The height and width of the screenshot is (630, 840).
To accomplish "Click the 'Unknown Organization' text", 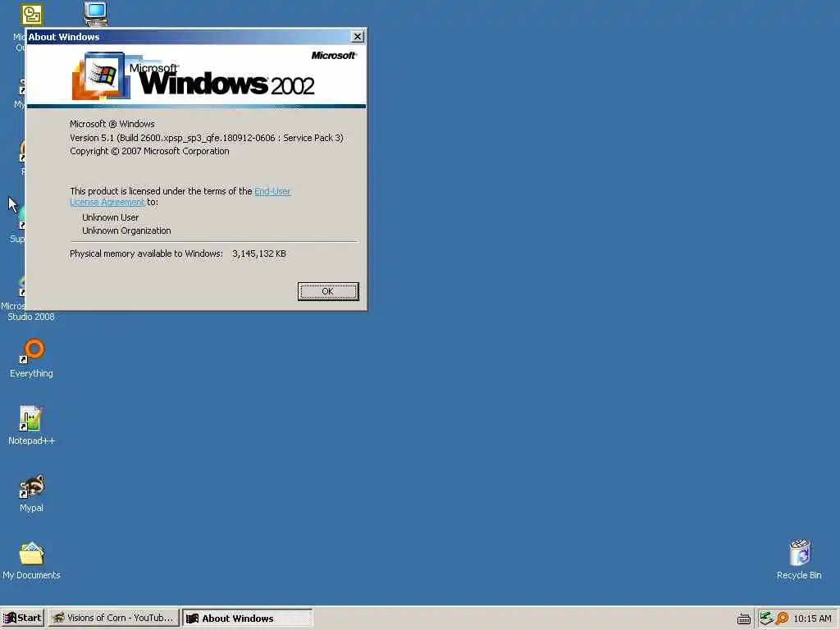I will click(x=126, y=231).
